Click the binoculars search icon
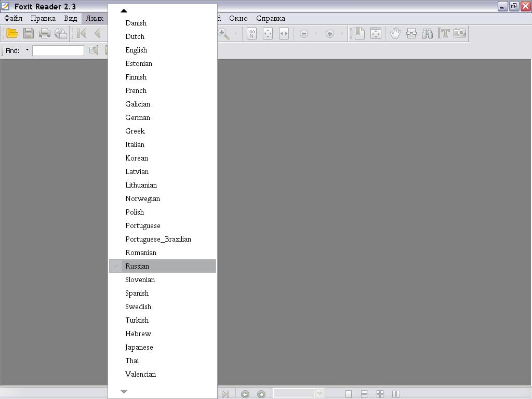This screenshot has width=532, height=399. click(x=427, y=34)
